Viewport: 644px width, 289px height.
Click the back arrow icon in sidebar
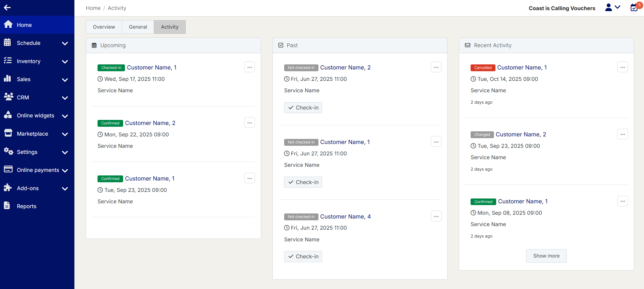coord(7,8)
